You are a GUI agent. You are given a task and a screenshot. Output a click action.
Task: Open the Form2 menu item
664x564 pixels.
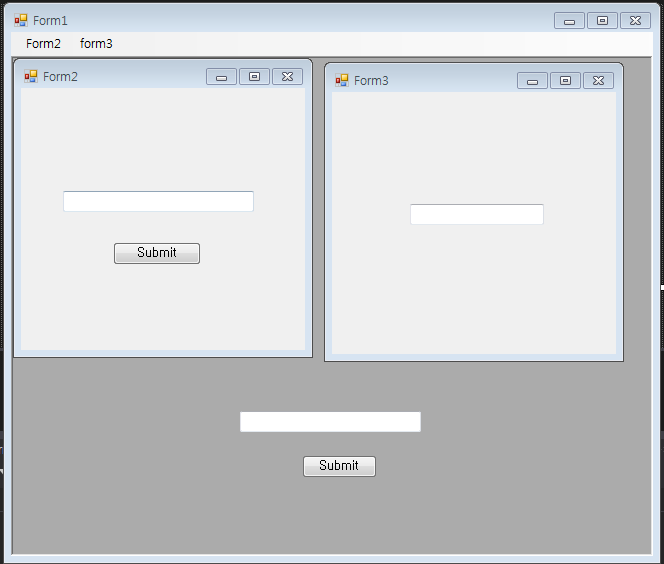tap(43, 44)
